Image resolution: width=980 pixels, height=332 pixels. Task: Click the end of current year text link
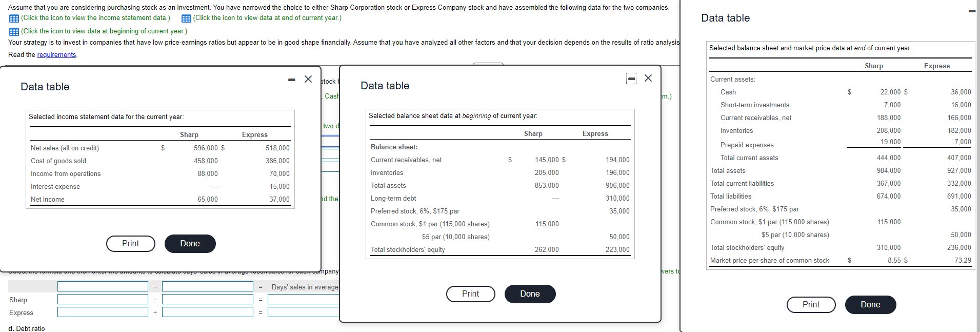pos(267,18)
